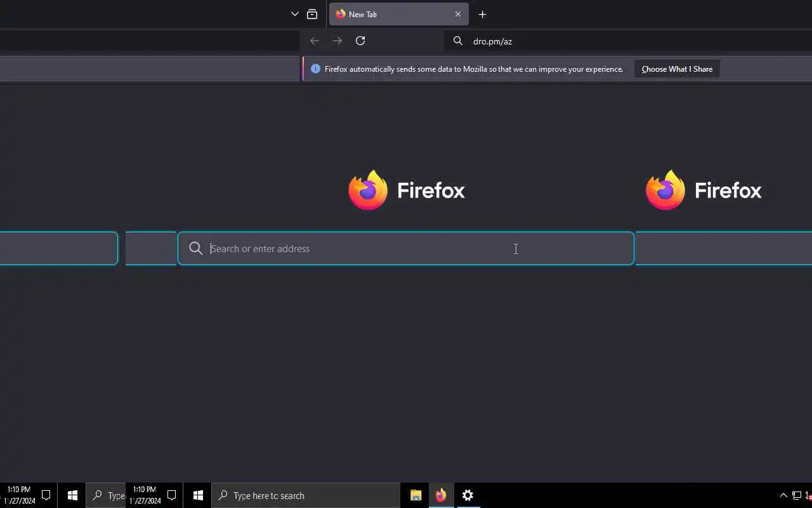Go back with the back arrow
This screenshot has width=812, height=508.
315,41
